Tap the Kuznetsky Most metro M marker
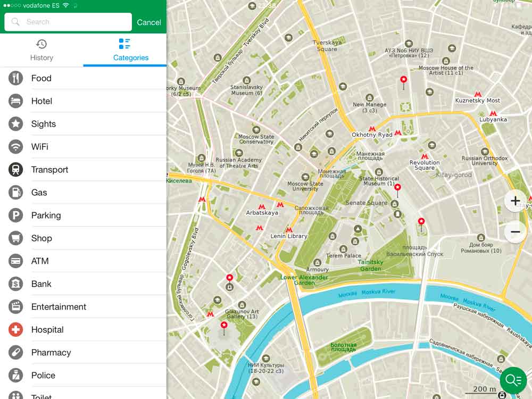 (478, 94)
